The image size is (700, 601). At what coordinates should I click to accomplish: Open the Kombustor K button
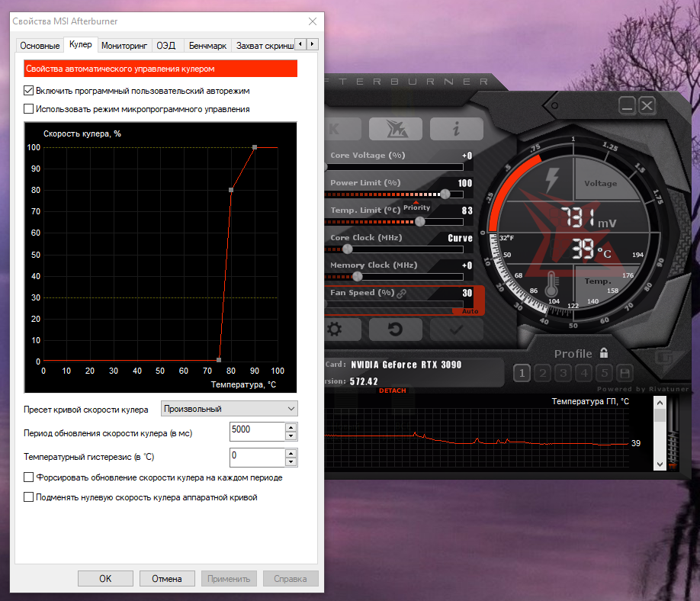(x=343, y=129)
